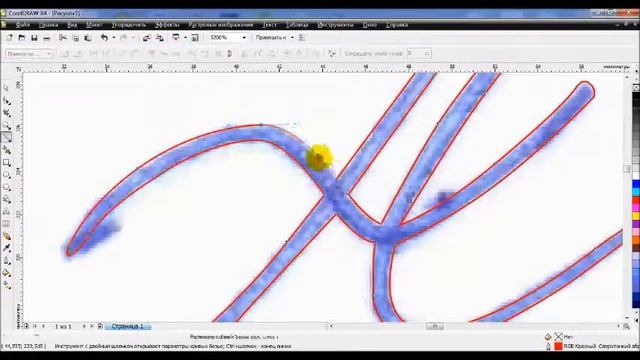
Task: Open undo history dropdown arrow
Action: click(x=113, y=38)
